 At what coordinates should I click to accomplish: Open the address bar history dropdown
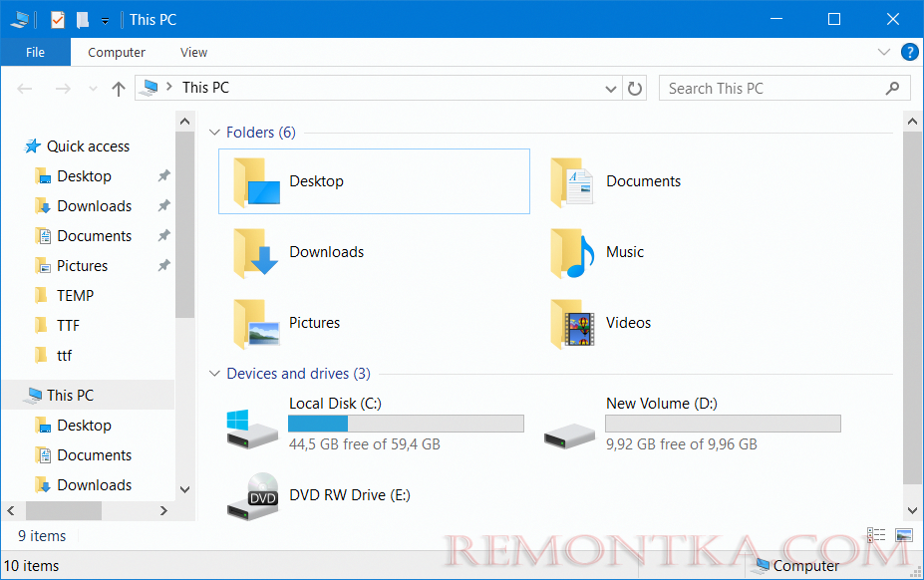point(611,89)
